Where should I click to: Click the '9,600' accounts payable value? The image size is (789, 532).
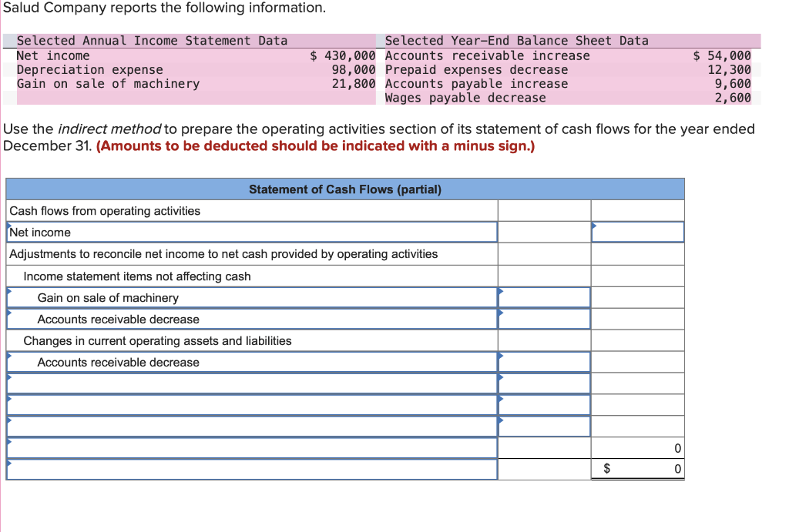pyautogui.click(x=733, y=83)
